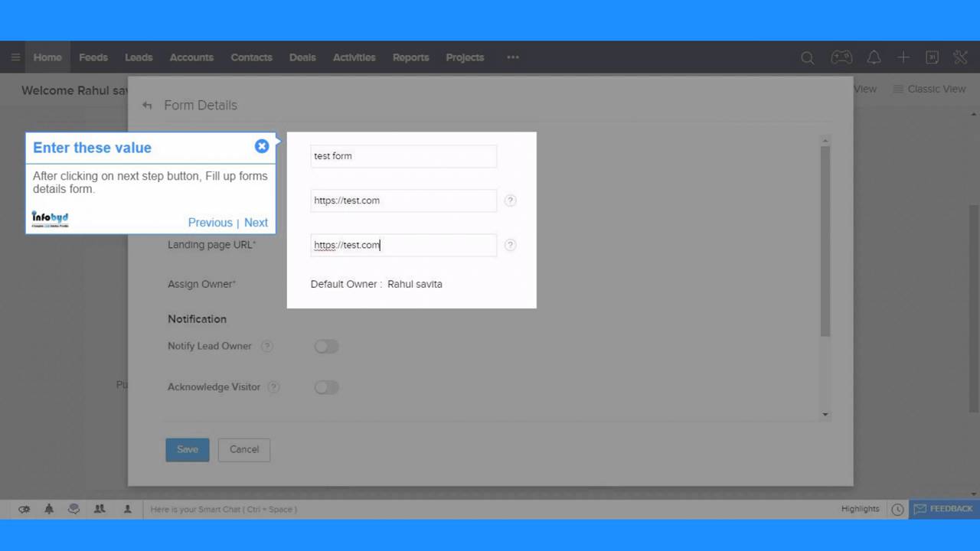The width and height of the screenshot is (980, 551).
Task: Toggle the Notify Lead Owner switch
Action: pyautogui.click(x=326, y=347)
